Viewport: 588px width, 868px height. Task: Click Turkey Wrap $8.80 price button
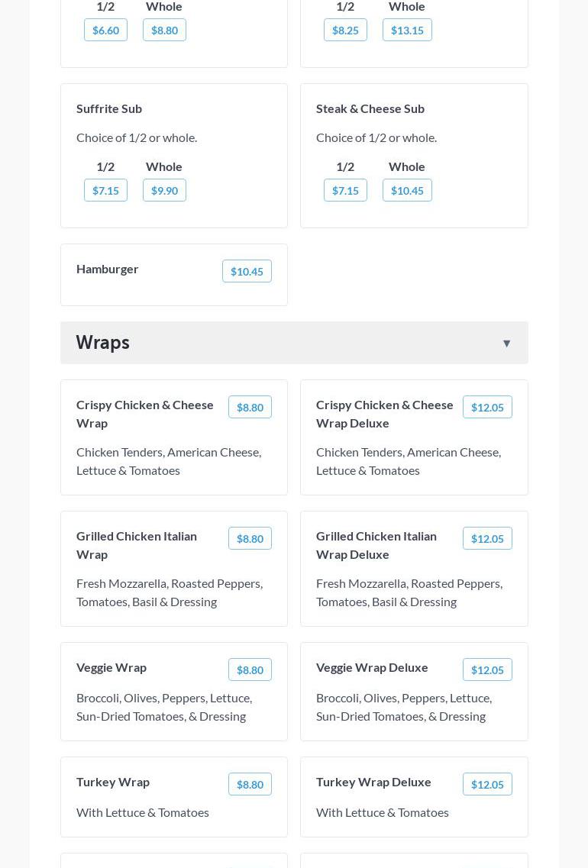250,784
